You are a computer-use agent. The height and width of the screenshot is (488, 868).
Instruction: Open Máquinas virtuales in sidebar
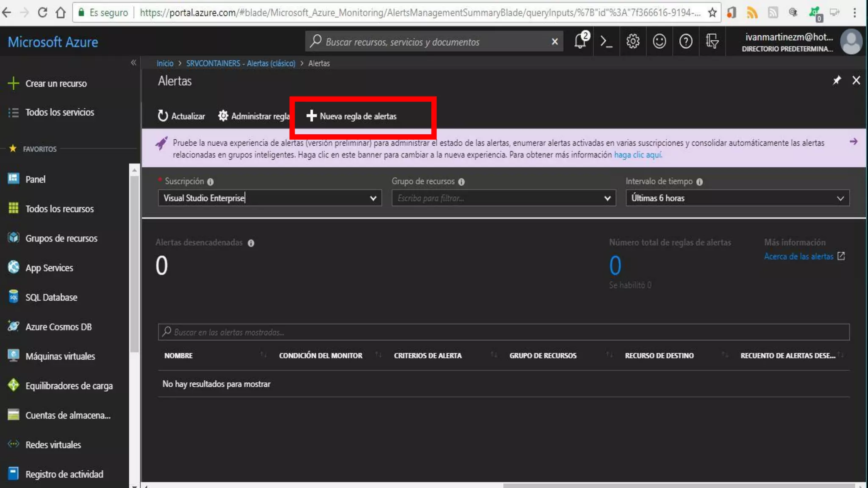[60, 356]
